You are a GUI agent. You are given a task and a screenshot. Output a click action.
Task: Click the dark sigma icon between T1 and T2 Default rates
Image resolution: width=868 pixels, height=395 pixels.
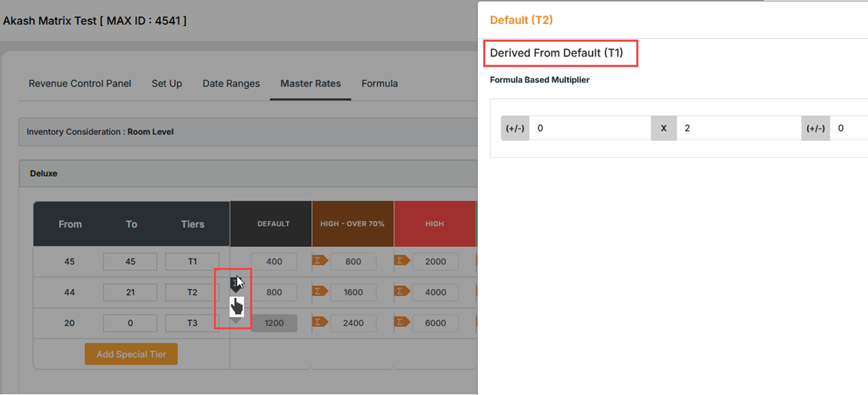(235, 283)
